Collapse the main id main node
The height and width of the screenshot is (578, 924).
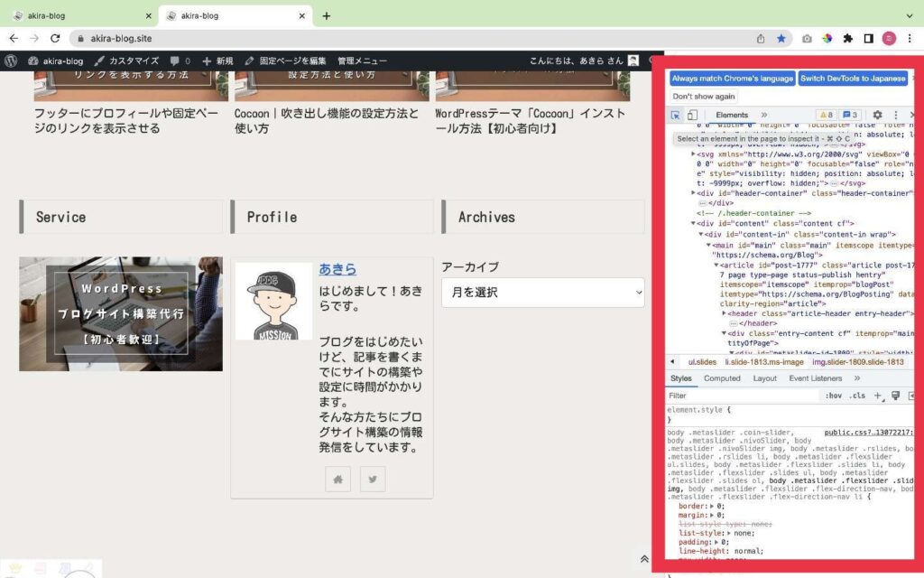pyautogui.click(x=708, y=245)
